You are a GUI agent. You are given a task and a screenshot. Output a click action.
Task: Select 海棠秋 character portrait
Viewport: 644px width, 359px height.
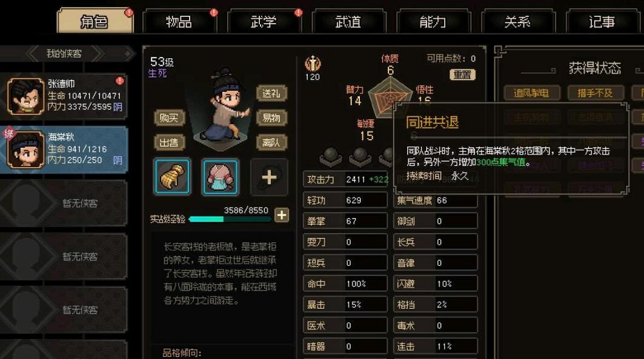click(25, 150)
